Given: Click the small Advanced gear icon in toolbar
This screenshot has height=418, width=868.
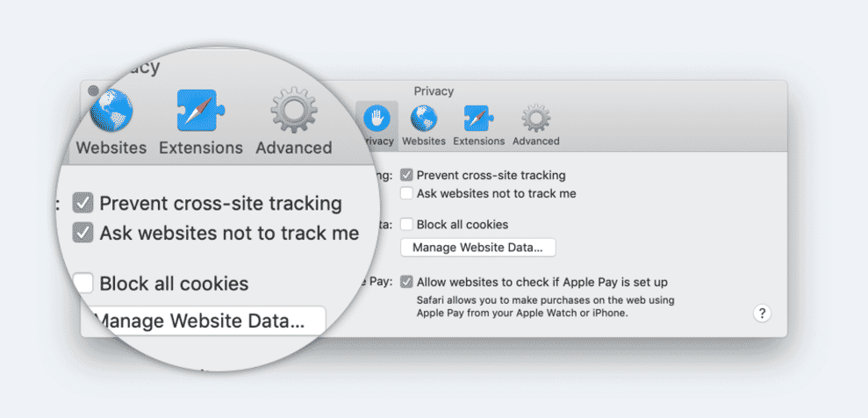Looking at the screenshot, I should [535, 118].
